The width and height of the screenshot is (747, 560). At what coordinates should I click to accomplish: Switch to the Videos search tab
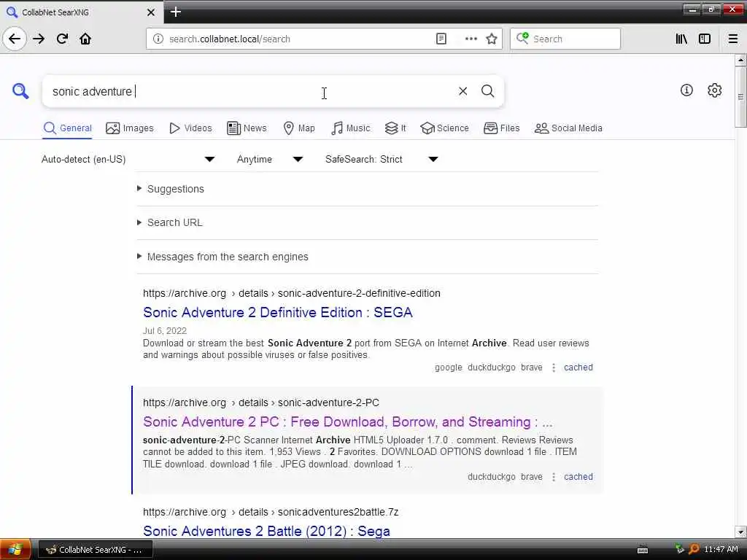tap(190, 128)
